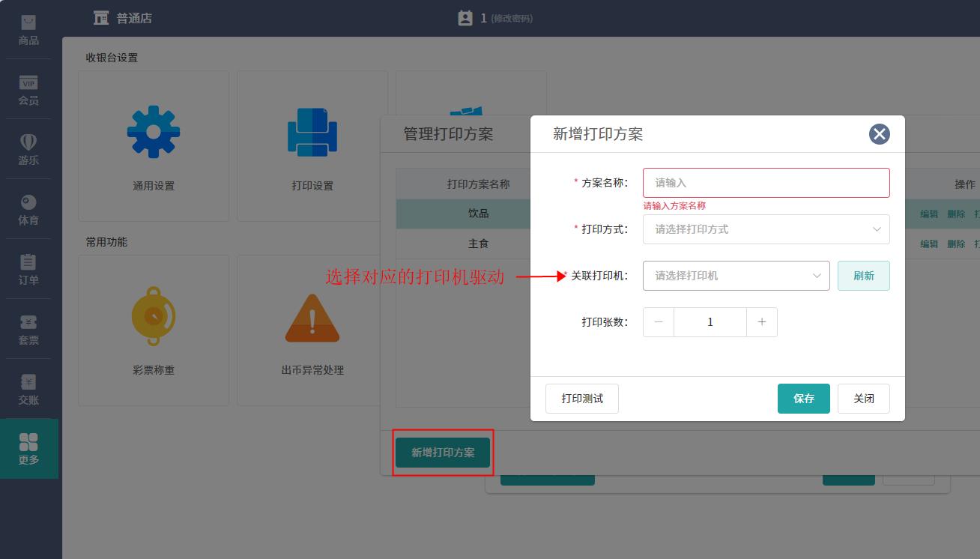Open the 打印方式 dropdown
This screenshot has width=980, height=559.
pos(766,229)
